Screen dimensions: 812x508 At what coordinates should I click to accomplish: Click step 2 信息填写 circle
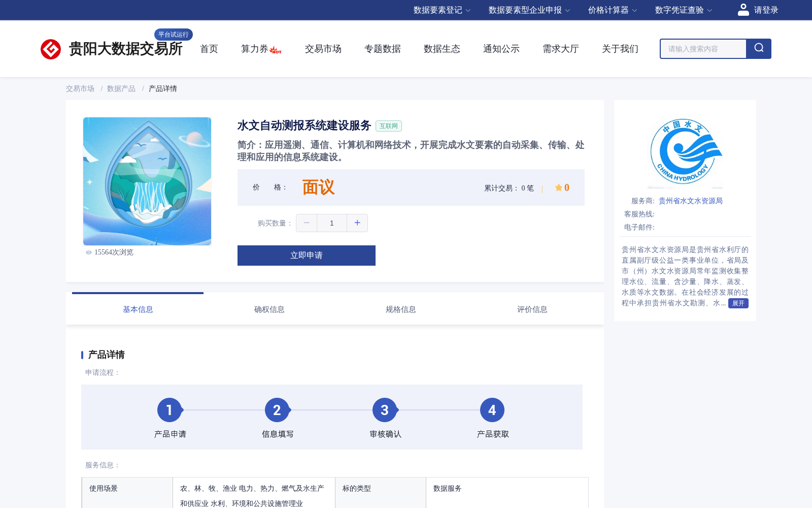pyautogui.click(x=277, y=410)
